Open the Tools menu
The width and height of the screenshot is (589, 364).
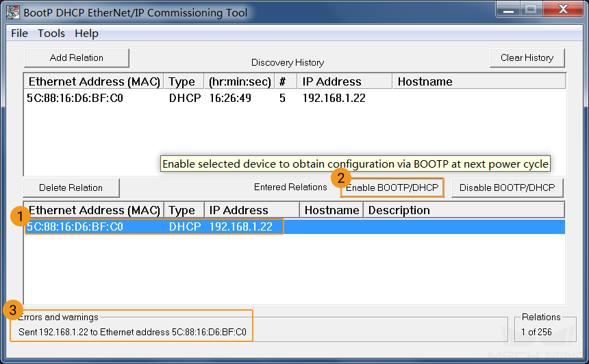51,34
